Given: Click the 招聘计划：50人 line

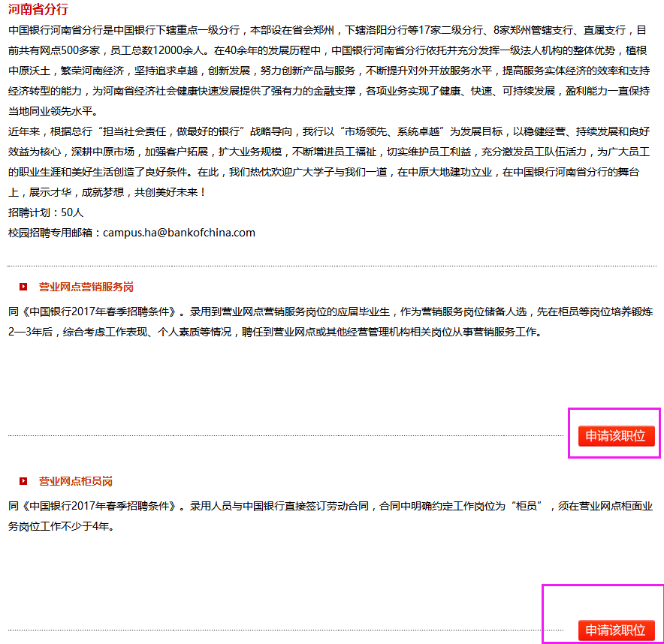Looking at the screenshot, I should pyautogui.click(x=46, y=212).
